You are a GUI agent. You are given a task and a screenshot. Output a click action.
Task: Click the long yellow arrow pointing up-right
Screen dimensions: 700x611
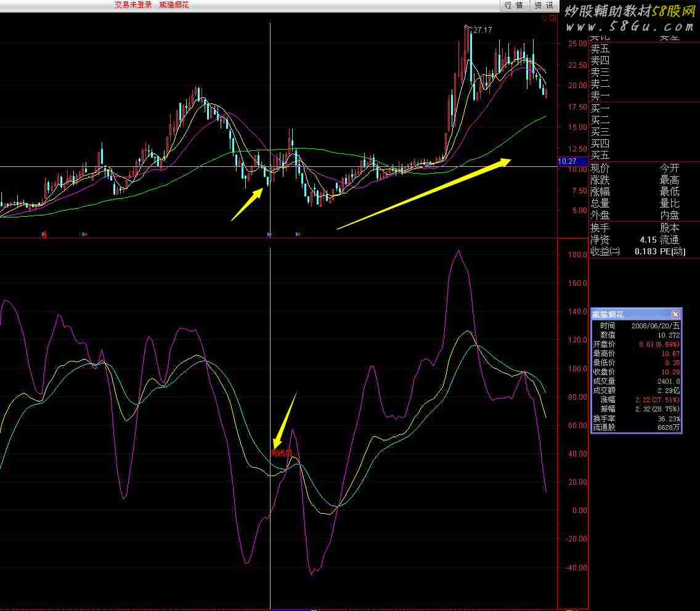(424, 194)
